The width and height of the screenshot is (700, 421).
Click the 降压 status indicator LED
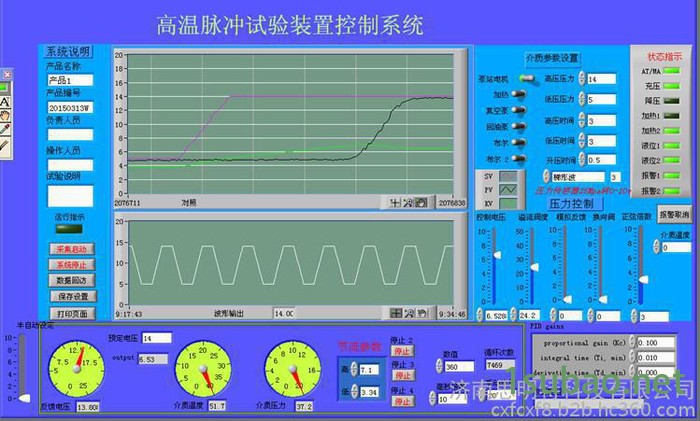(671, 101)
